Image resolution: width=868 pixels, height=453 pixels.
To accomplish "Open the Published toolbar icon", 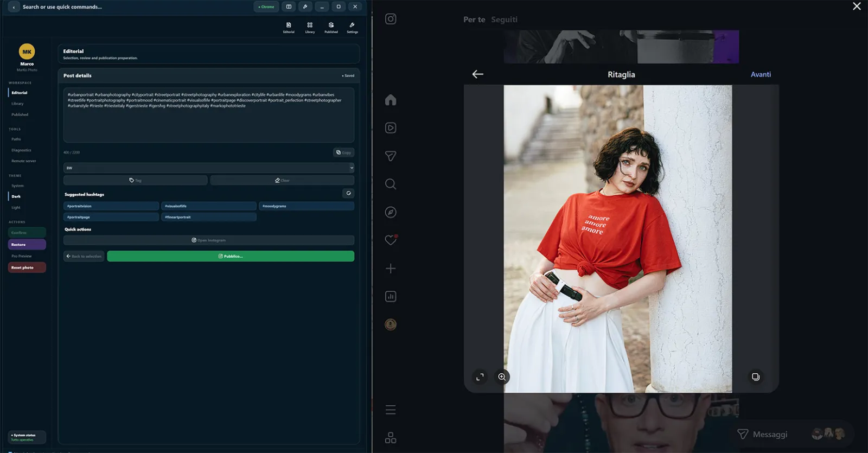I will click(331, 28).
